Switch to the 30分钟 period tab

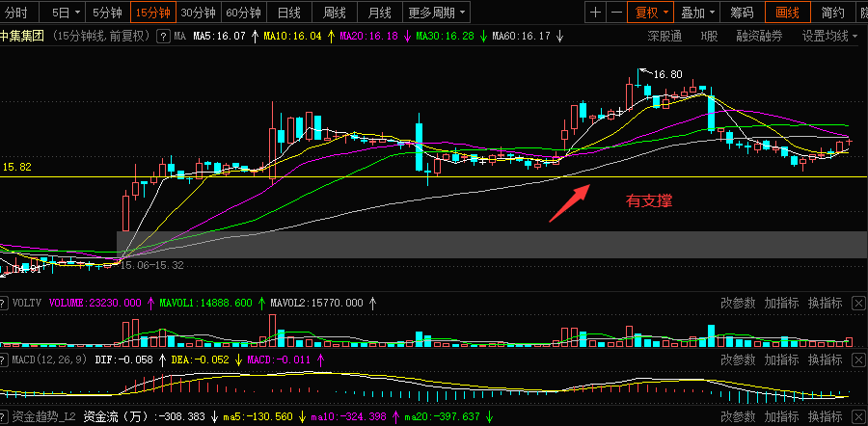(198, 13)
